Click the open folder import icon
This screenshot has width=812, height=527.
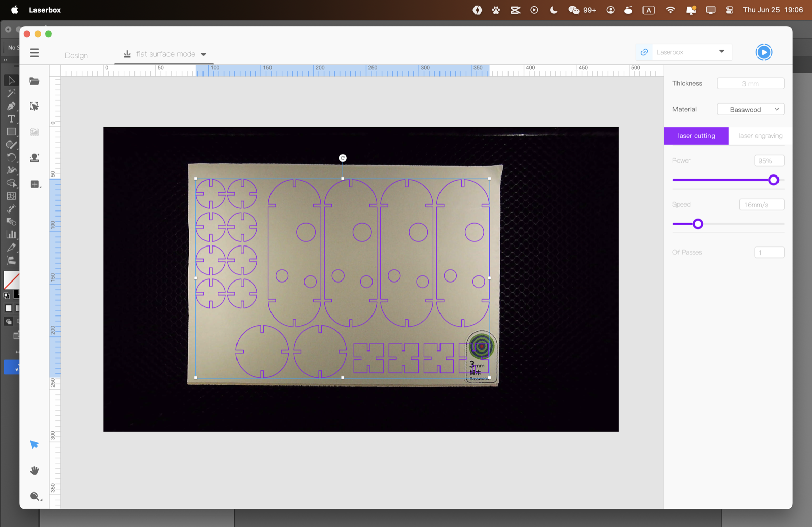click(x=35, y=81)
